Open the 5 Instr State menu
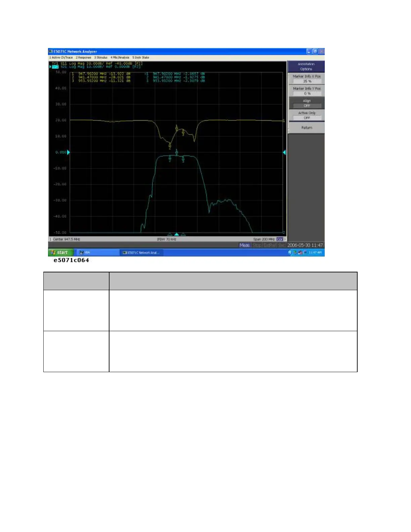The image size is (411, 532). [141, 57]
